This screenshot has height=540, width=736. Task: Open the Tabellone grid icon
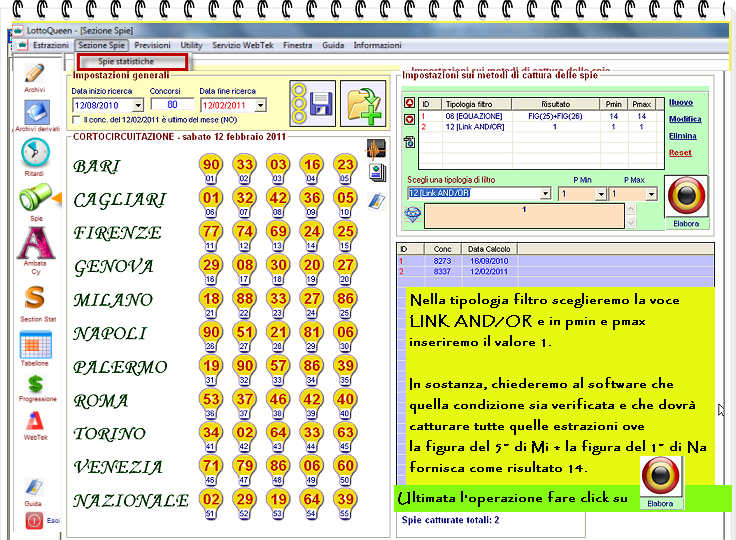(x=36, y=345)
